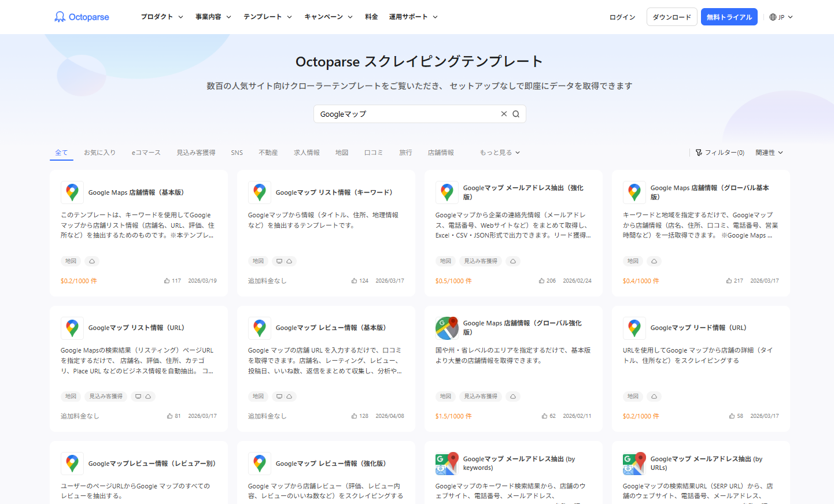Image resolution: width=834 pixels, height=504 pixels.
Task: Expand the プロダクト menu
Action: coord(162,17)
